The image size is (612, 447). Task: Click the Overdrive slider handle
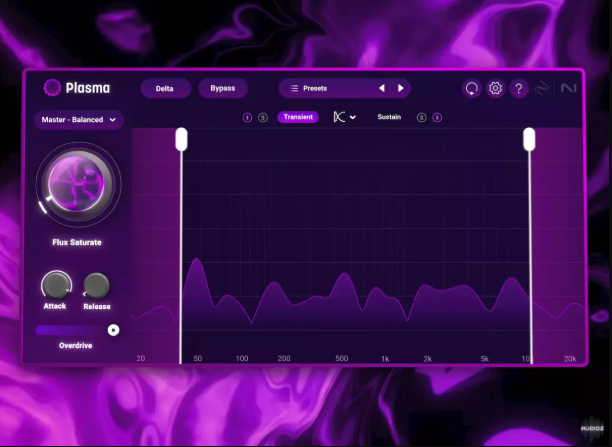click(x=114, y=330)
